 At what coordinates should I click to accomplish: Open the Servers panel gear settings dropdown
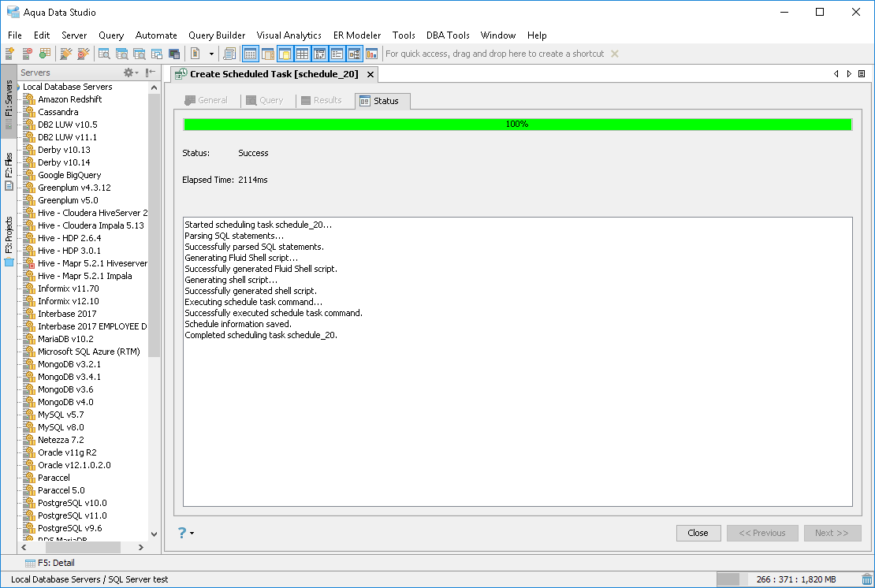click(131, 73)
